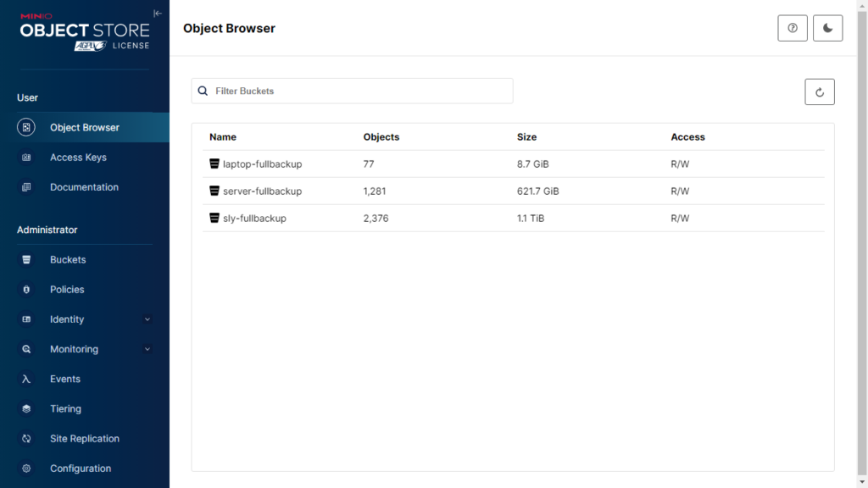Expand the Monitoring submenu chevron

pos(147,349)
